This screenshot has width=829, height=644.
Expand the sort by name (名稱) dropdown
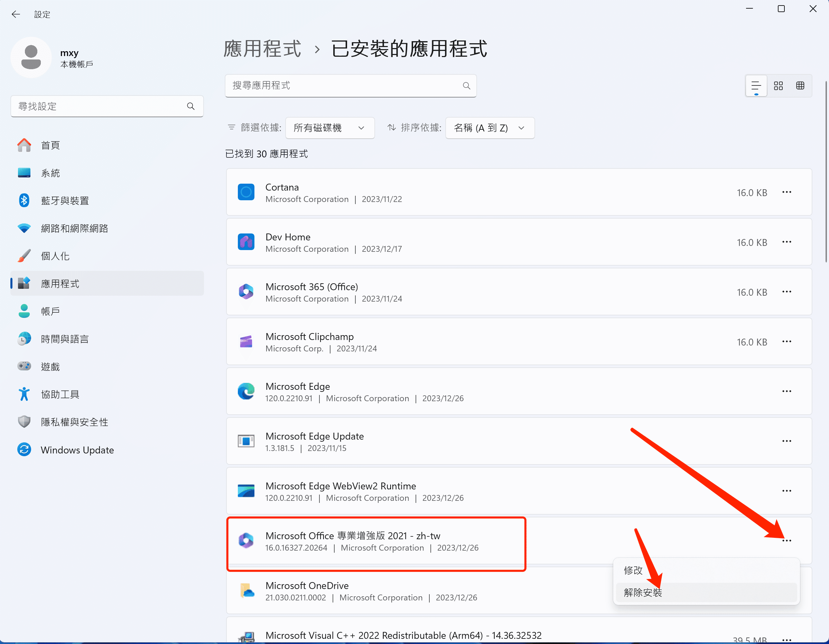[x=490, y=128]
